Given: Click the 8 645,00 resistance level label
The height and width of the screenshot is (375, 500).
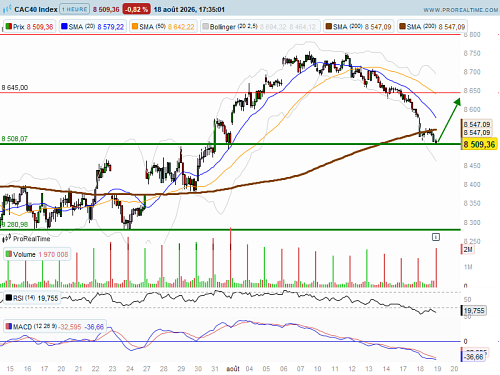Looking at the screenshot, I should click(15, 88).
